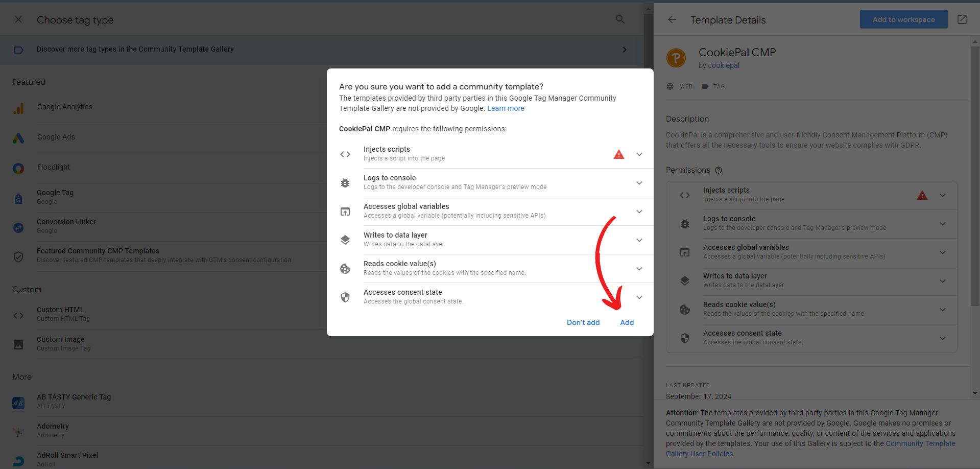Select the Google Analytics tag icon

tap(18, 108)
